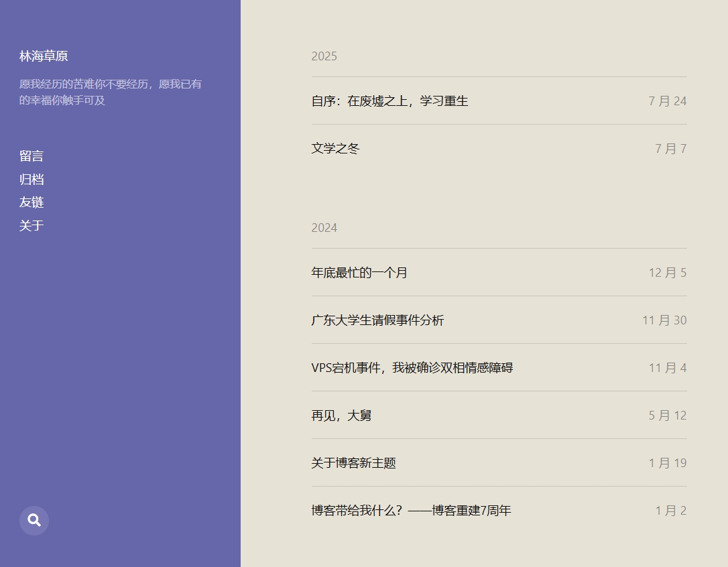Click the 林海草原 site title

click(44, 56)
